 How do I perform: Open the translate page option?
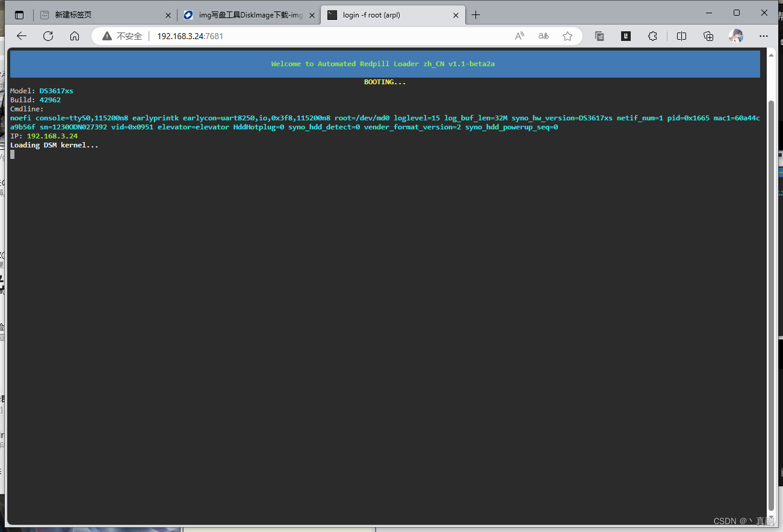[x=543, y=36]
